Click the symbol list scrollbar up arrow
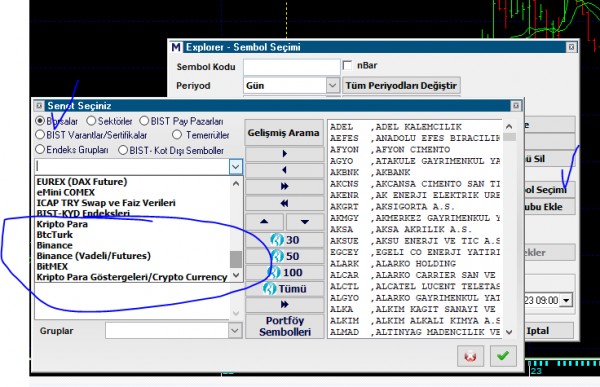600x387 pixels. click(x=509, y=126)
